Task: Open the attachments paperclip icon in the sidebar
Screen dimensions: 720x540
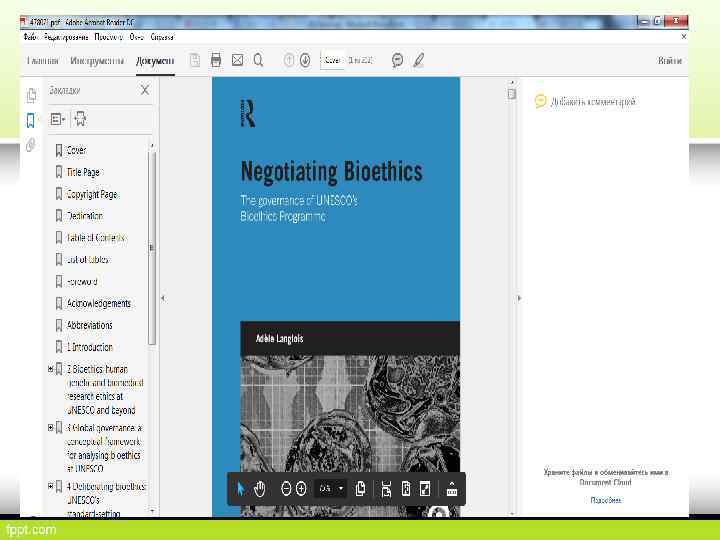Action: coord(31,145)
